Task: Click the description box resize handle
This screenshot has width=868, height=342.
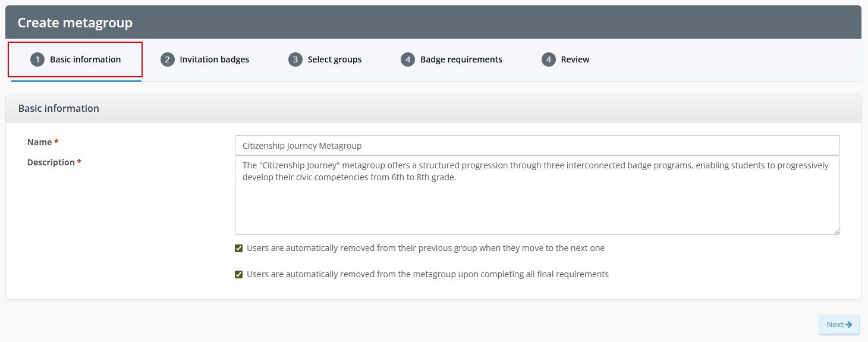Action: [x=836, y=231]
